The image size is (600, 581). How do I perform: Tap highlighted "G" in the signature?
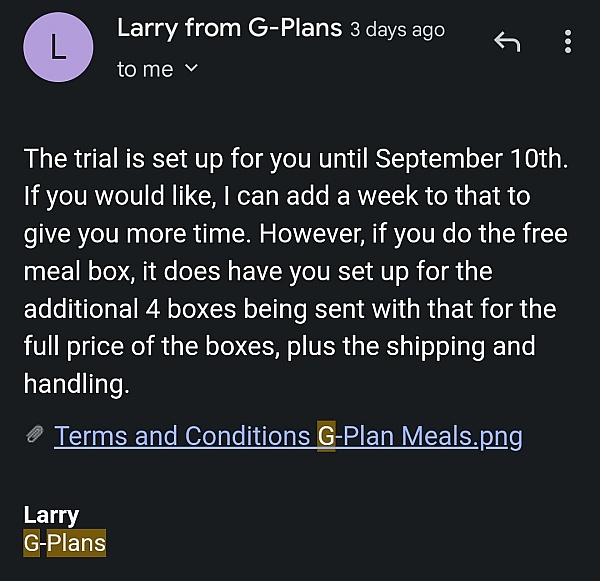[x=31, y=544]
